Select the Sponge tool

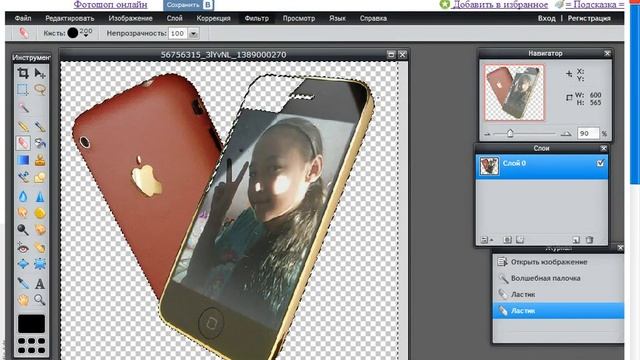(40, 213)
